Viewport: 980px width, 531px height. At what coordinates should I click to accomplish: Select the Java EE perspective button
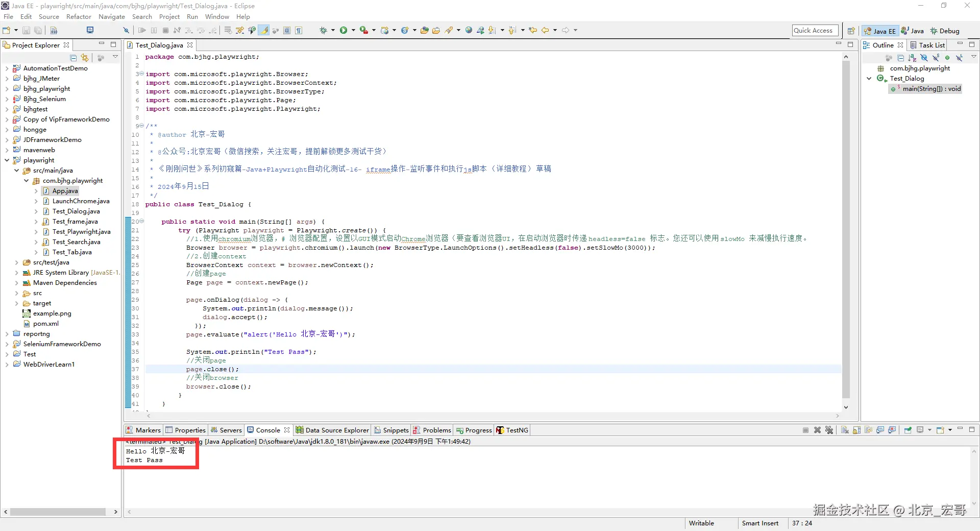tap(880, 31)
